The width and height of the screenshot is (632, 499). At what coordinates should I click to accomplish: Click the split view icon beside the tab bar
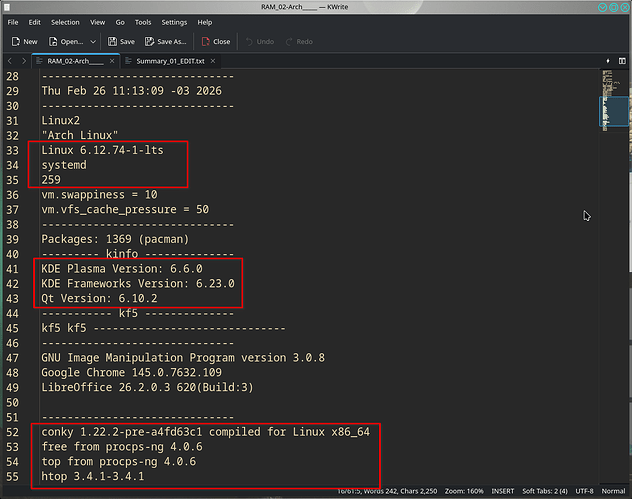click(607, 61)
